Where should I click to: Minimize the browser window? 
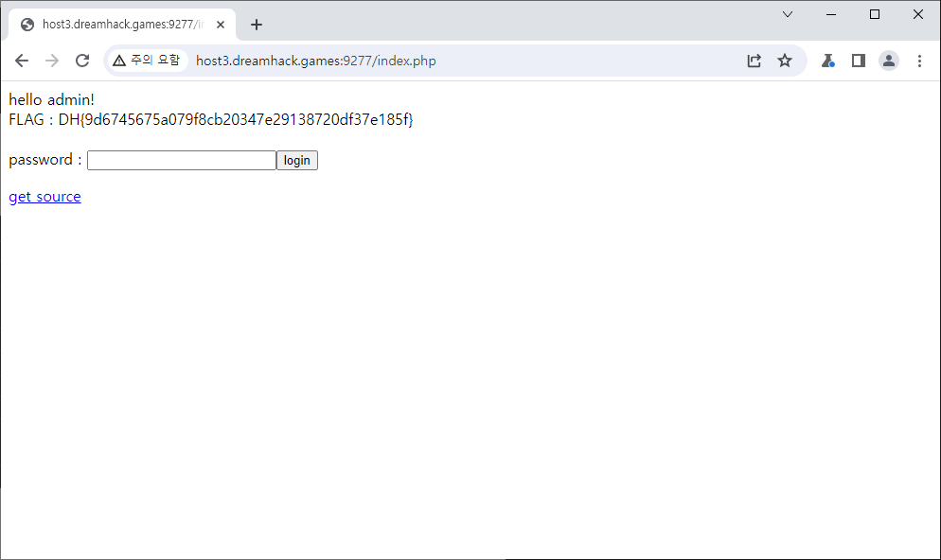coord(831,14)
